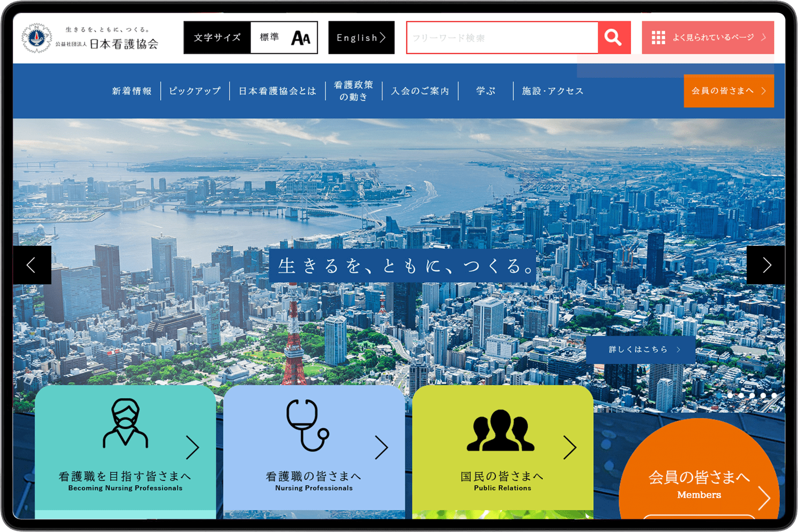This screenshot has height=532, width=798.
Task: Click the tagline text above the logo name
Action: click(x=108, y=30)
